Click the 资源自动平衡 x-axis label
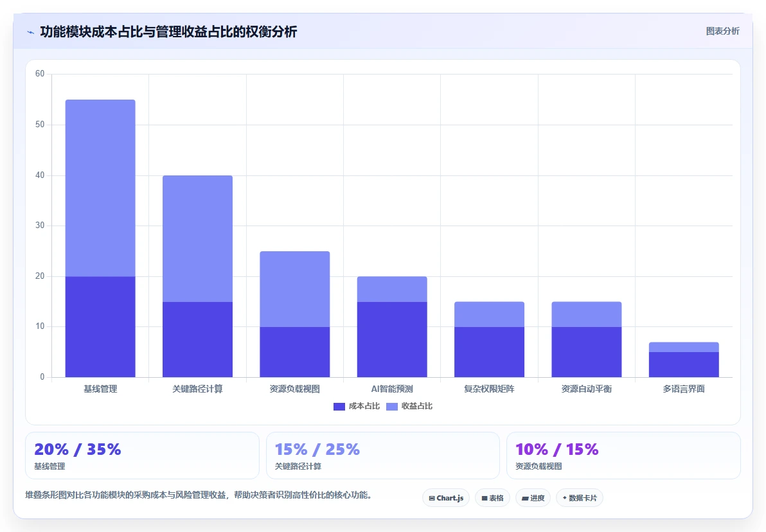The width and height of the screenshot is (766, 532). (586, 389)
